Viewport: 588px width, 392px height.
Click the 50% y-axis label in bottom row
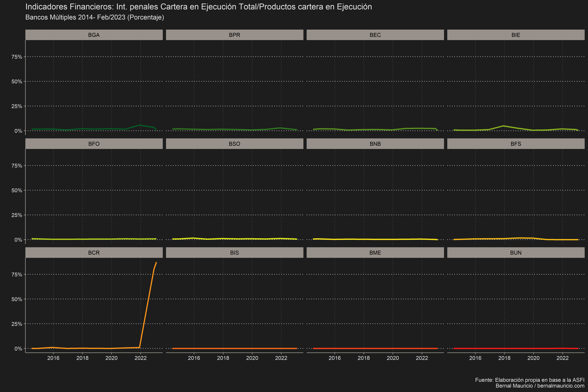[x=17, y=299]
